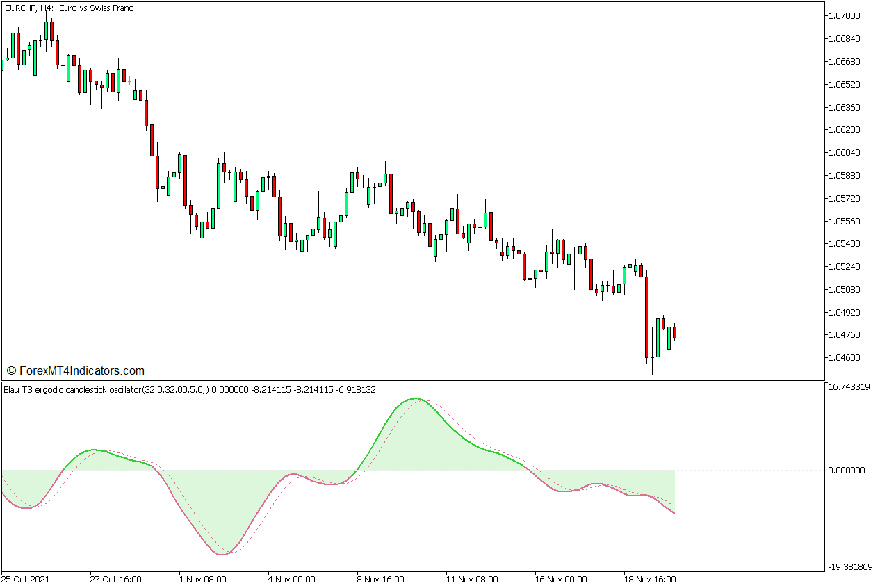Screen dimensions: 873x588
Task: Click the 1 Nov 08:00 time marker
Action: point(202,579)
